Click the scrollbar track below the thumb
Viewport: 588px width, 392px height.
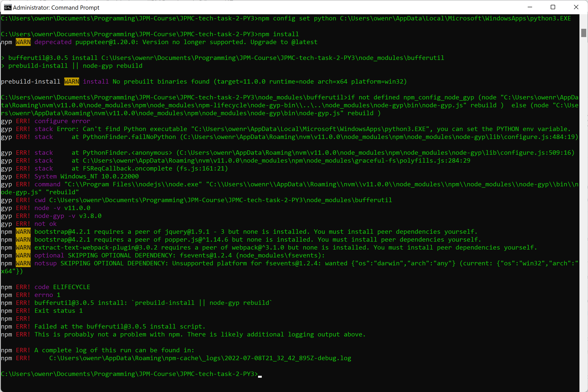click(x=584, y=200)
